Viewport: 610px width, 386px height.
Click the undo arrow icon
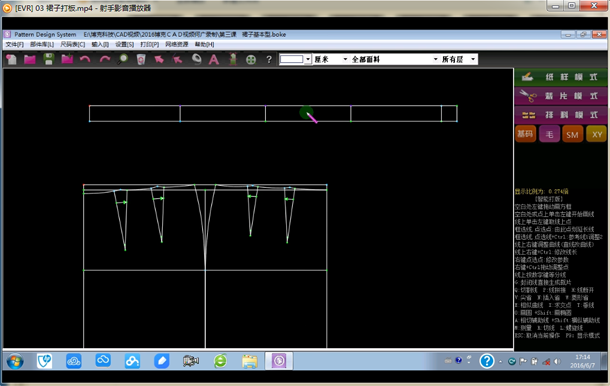(85, 59)
